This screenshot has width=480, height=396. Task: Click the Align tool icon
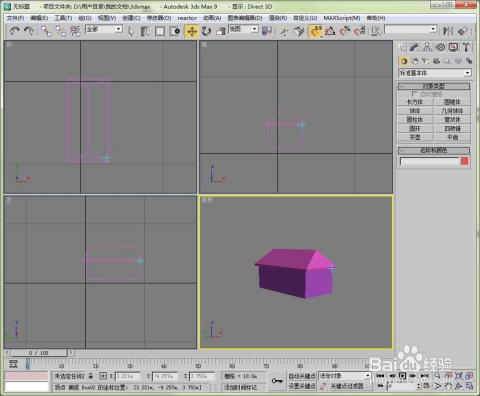click(463, 31)
